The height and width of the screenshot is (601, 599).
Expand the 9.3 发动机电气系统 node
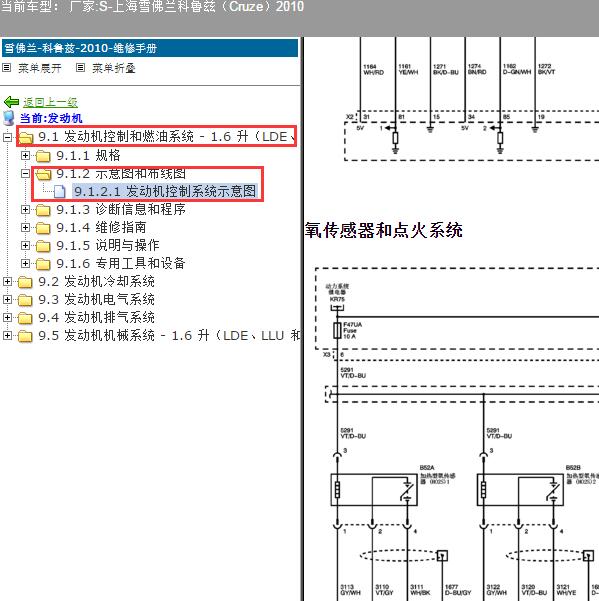(x=7, y=299)
